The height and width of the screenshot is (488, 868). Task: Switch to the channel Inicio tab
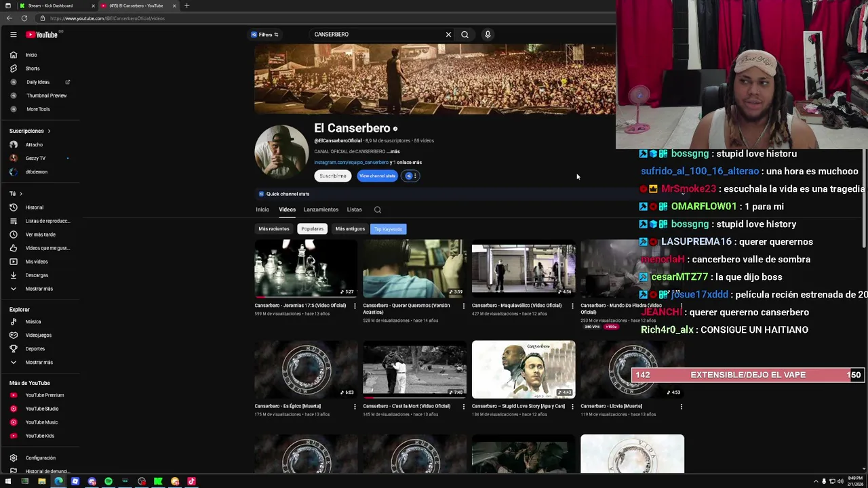click(x=262, y=210)
